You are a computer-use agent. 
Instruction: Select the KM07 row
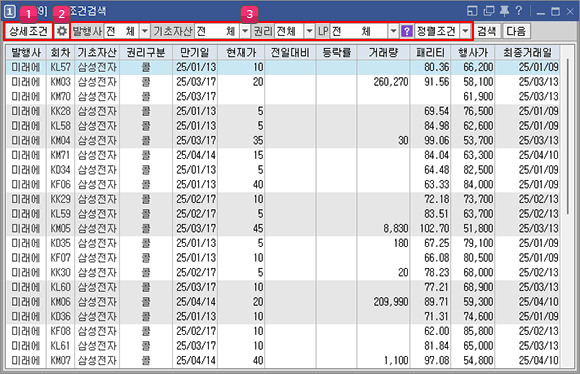283,361
